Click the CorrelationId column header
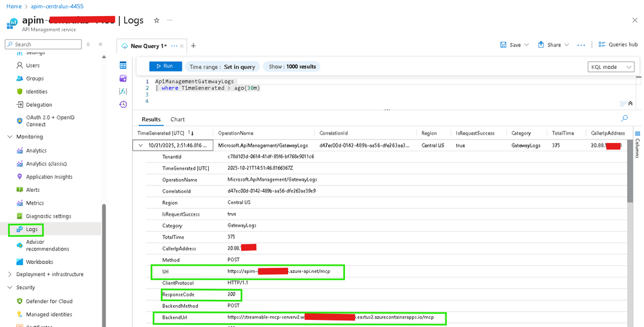The width and height of the screenshot is (644, 327). click(334, 133)
